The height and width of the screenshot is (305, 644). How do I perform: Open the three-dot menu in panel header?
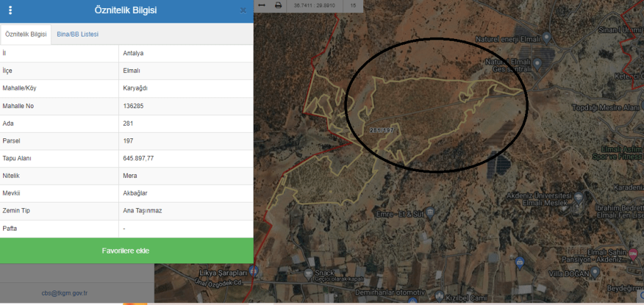pos(10,11)
